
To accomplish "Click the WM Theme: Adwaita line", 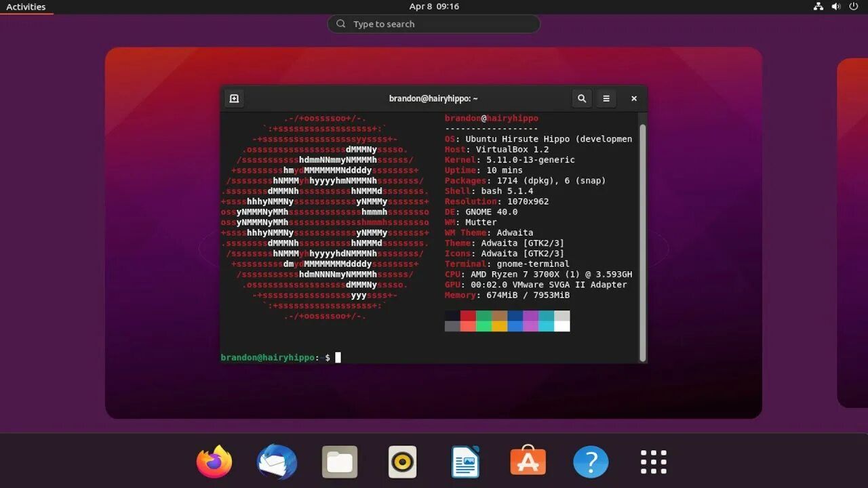I will point(489,233).
